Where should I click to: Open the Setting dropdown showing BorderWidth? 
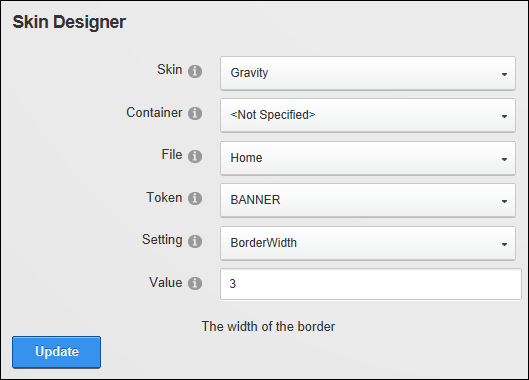click(368, 243)
